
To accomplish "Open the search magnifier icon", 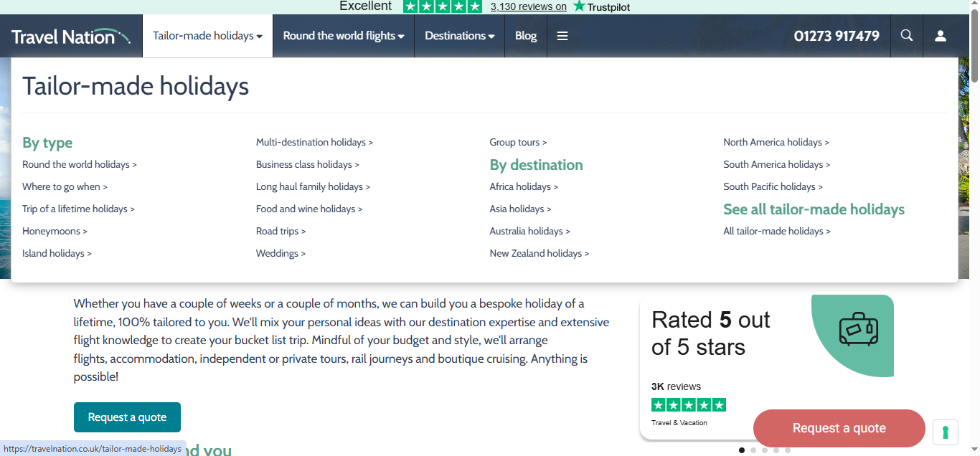I will pos(907,36).
